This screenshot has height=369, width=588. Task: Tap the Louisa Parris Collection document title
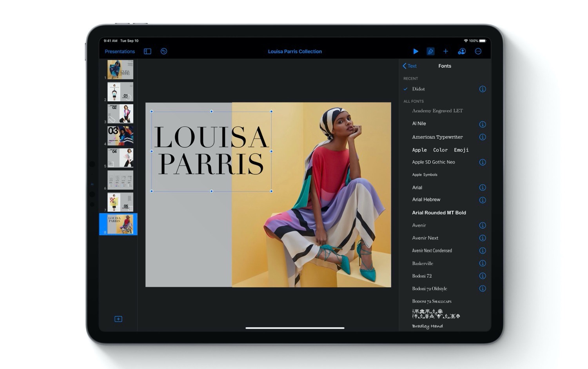(295, 51)
